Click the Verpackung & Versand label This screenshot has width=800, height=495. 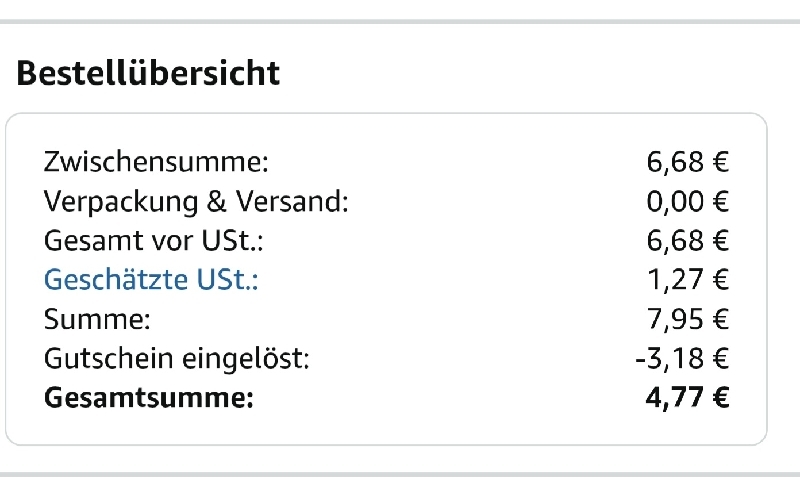tap(196, 202)
